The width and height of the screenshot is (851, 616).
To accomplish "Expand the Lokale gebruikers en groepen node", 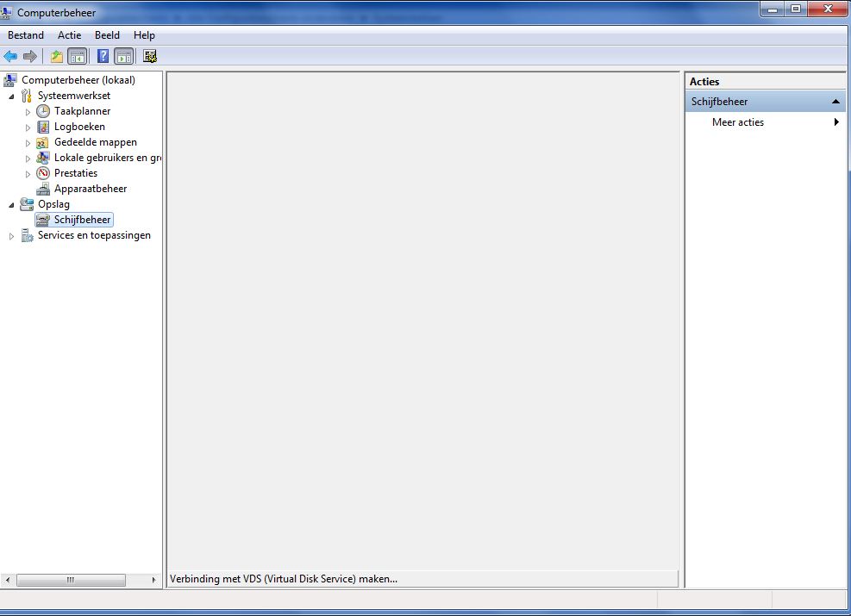I will point(28,159).
